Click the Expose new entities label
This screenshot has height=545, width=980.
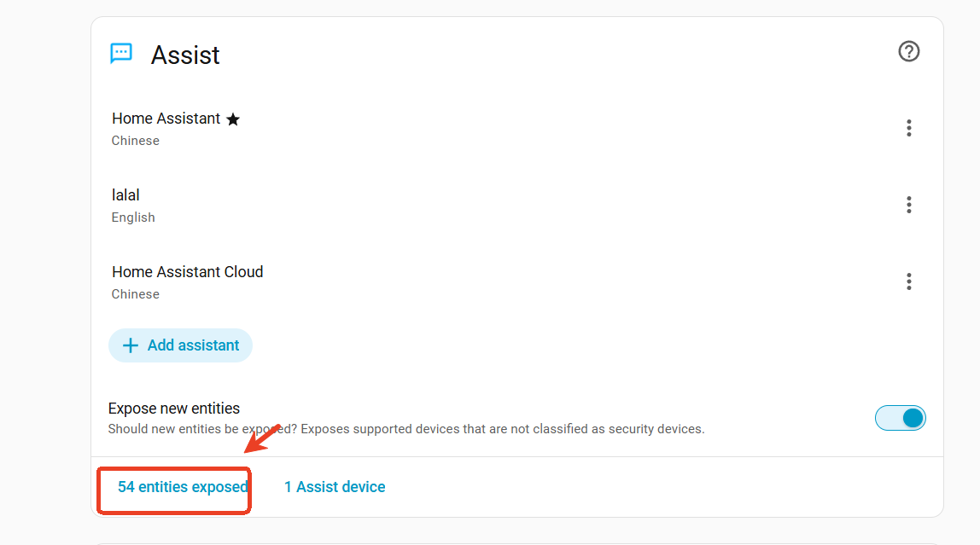(174, 409)
